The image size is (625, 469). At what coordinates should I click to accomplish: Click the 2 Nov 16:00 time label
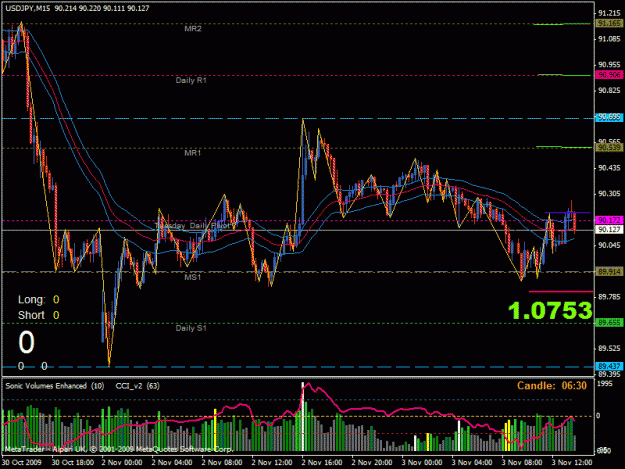pos(322,463)
